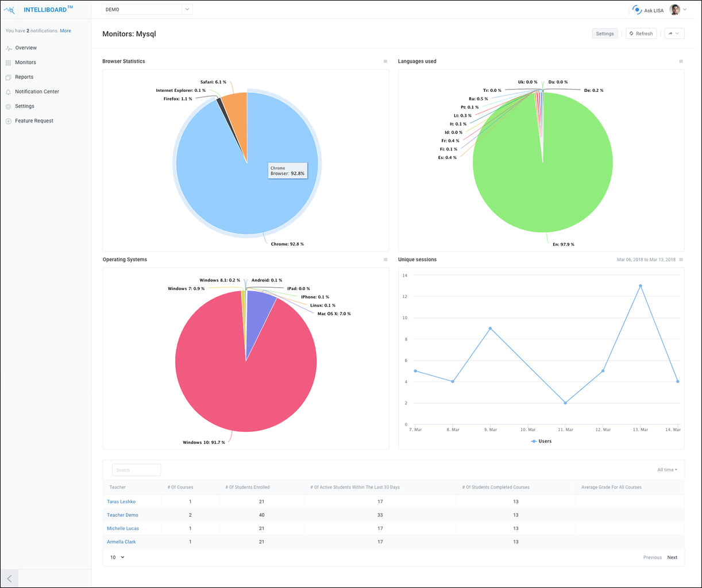Expand the DEMO selector dropdown
The height and width of the screenshot is (588, 702).
(x=187, y=10)
